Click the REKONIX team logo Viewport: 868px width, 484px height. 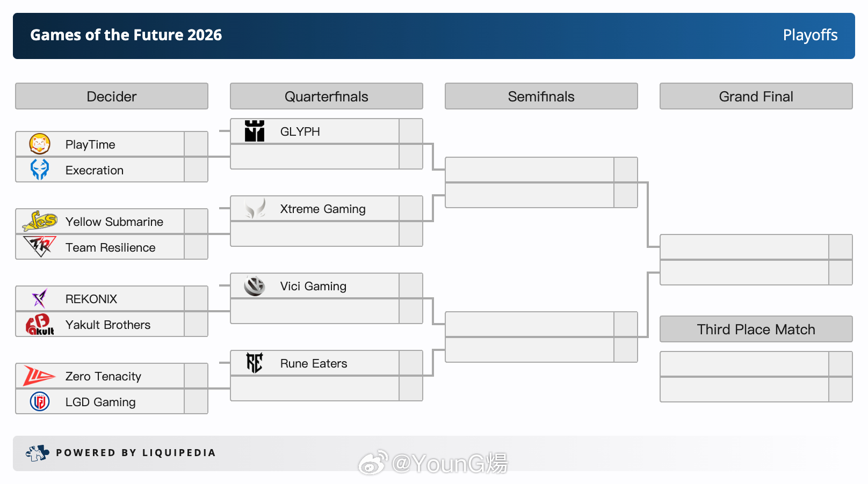[40, 298]
